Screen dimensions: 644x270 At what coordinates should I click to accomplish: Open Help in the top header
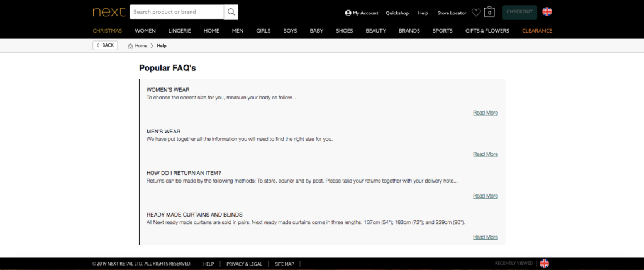(x=423, y=13)
